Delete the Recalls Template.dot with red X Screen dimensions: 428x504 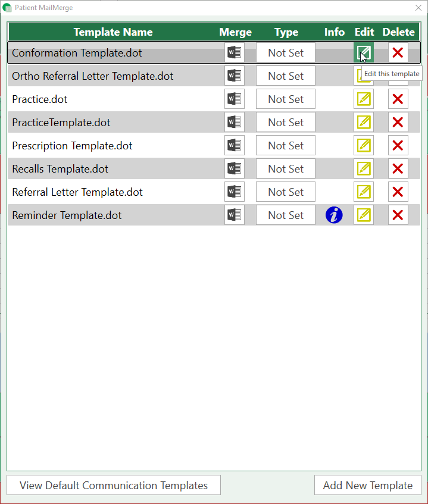click(x=398, y=169)
